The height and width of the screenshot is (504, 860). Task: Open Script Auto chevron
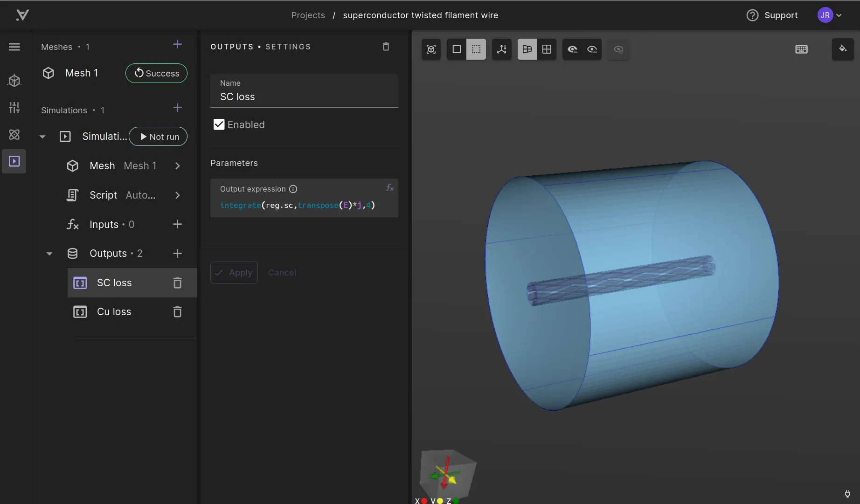click(177, 195)
